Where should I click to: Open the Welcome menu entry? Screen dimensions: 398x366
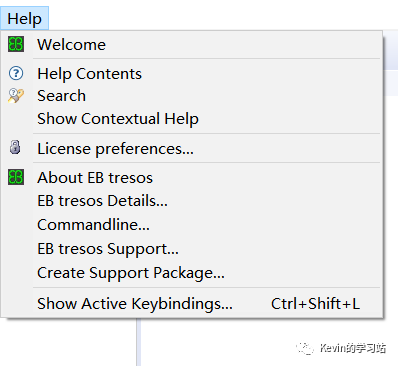(191, 45)
